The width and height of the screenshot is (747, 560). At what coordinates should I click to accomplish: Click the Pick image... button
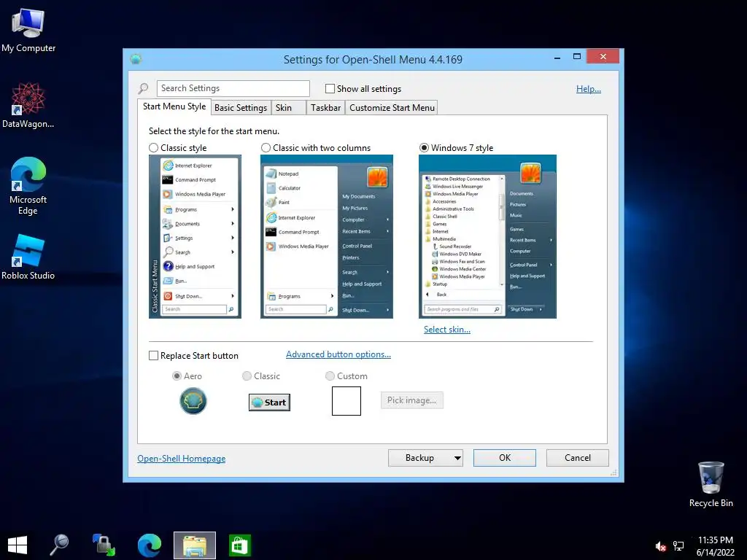(x=412, y=400)
